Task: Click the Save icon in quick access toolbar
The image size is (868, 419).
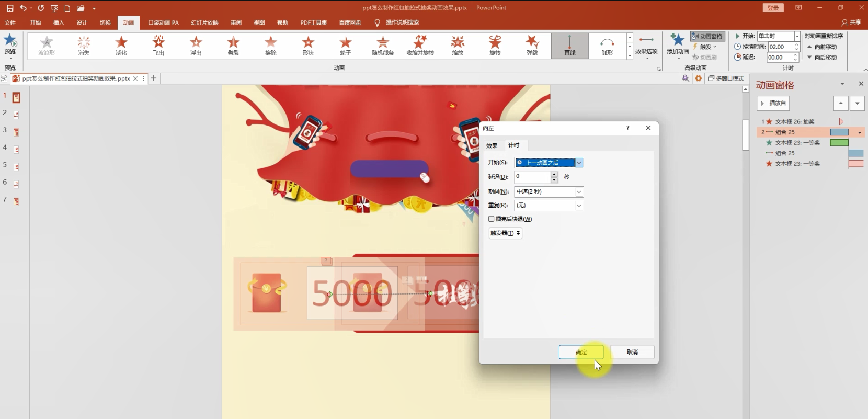Action: click(x=10, y=8)
